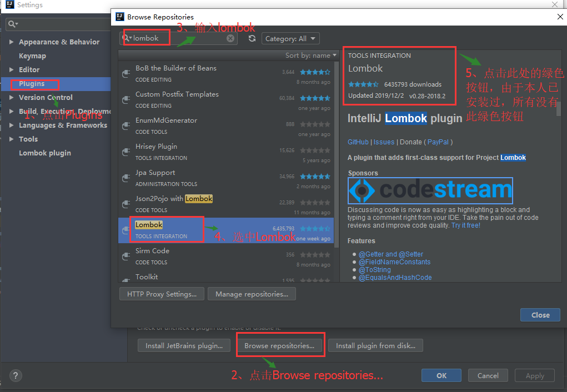Open the Try it free! link
Image resolution: width=567 pixels, height=392 pixels.
coord(466,225)
